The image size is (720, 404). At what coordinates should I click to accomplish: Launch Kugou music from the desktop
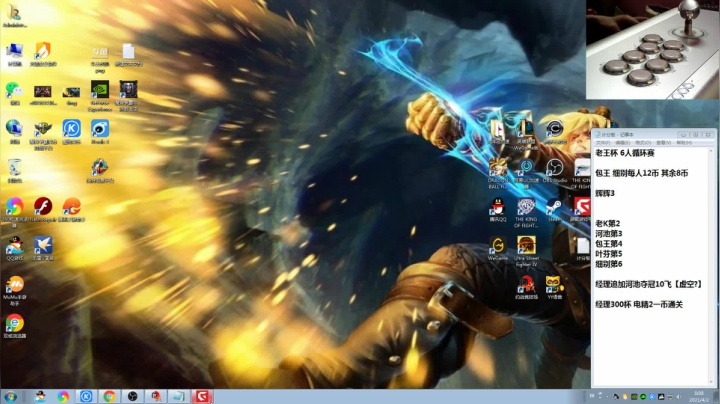coord(71,132)
